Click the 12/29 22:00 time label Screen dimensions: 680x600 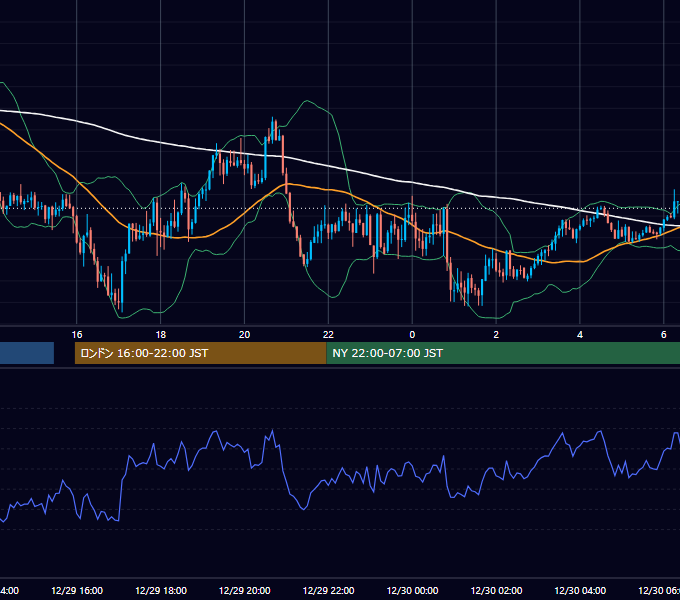pyautogui.click(x=328, y=590)
